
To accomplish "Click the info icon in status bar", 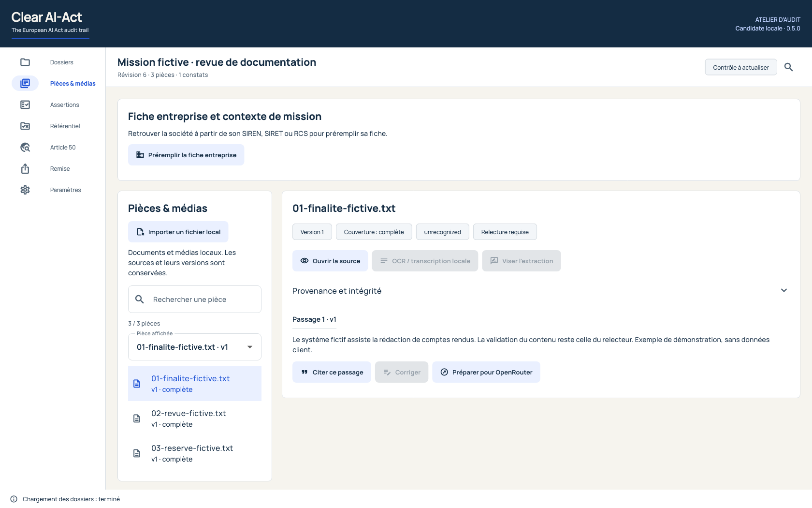I will point(14,499).
